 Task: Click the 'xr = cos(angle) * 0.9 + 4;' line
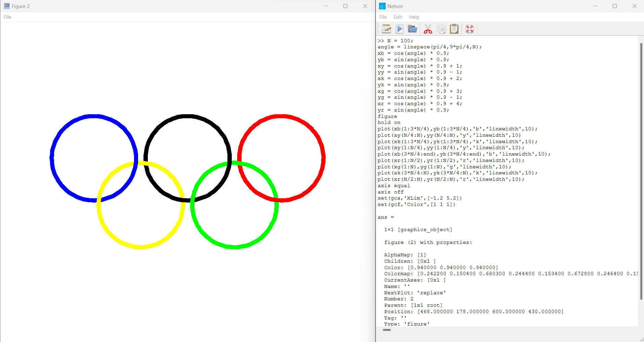pos(420,104)
